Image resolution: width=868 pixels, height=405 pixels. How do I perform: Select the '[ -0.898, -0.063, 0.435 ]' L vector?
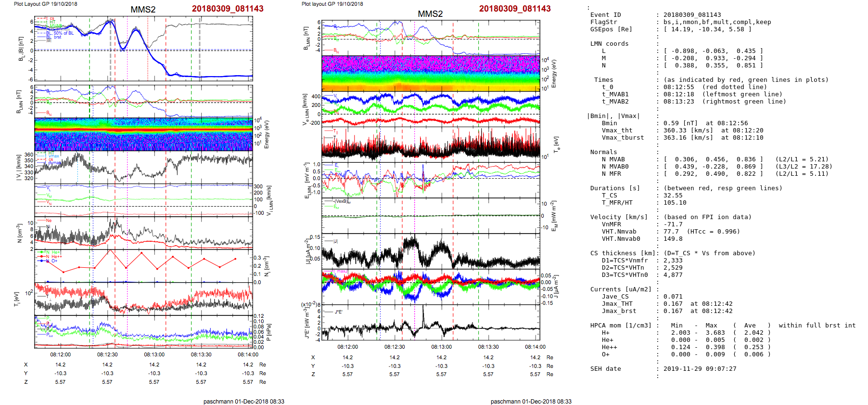[x=713, y=51]
